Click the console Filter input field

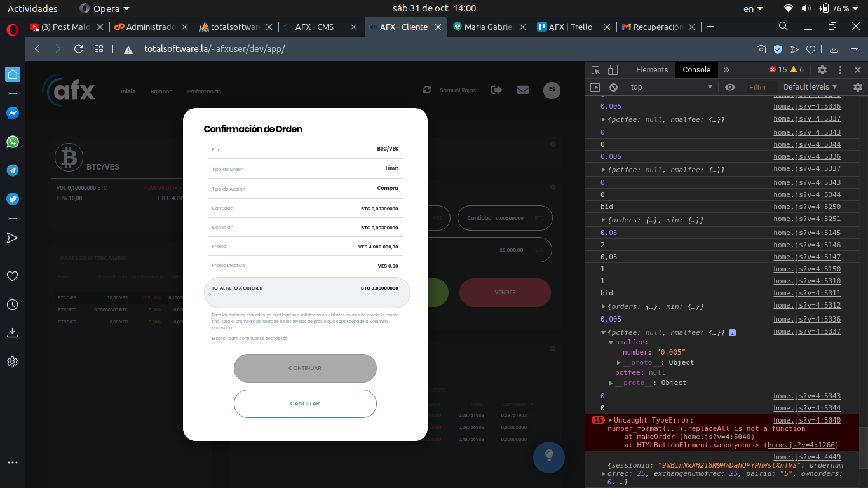point(760,87)
